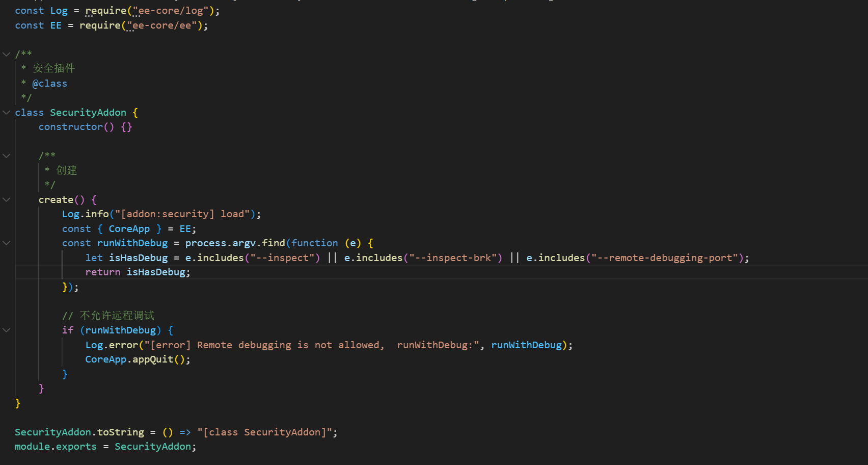Click the function keyword
Image resolution: width=868 pixels, height=465 pixels.
click(x=315, y=243)
